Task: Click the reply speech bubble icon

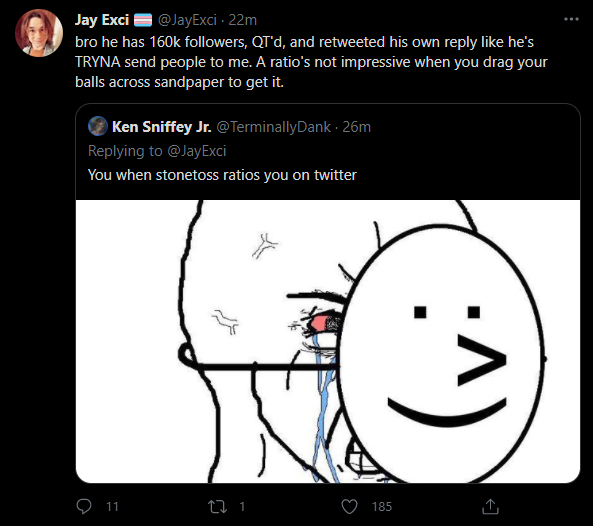Action: pos(84,506)
